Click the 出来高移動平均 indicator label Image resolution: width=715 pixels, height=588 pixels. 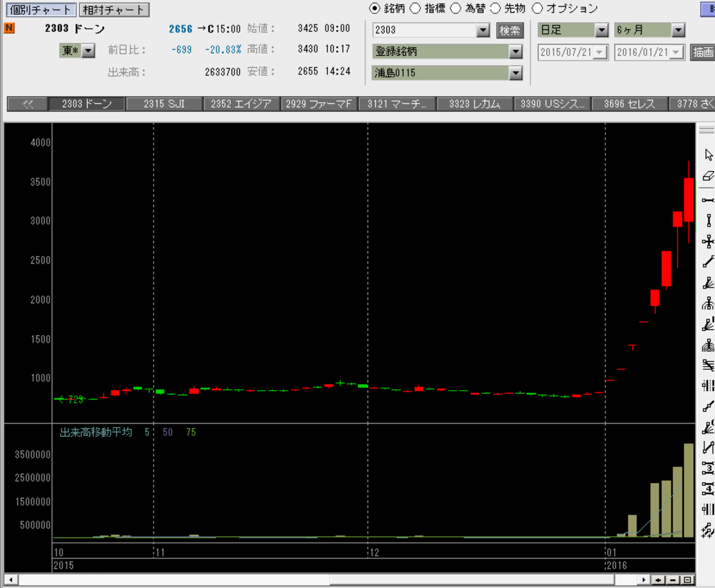tap(96, 432)
